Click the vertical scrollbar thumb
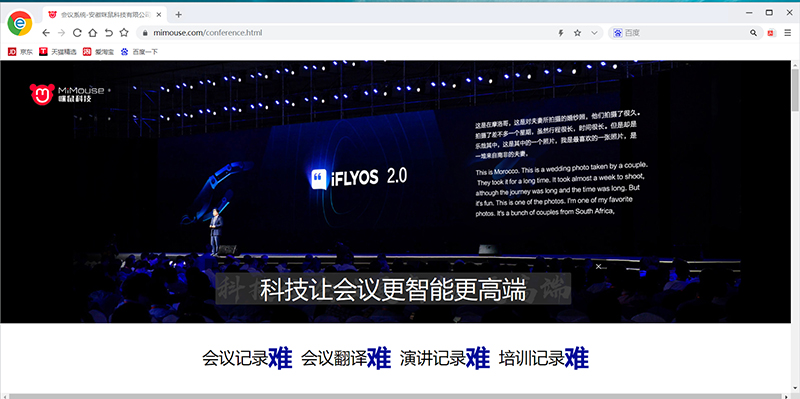Screen dimensions: 800x399 [x=795, y=89]
